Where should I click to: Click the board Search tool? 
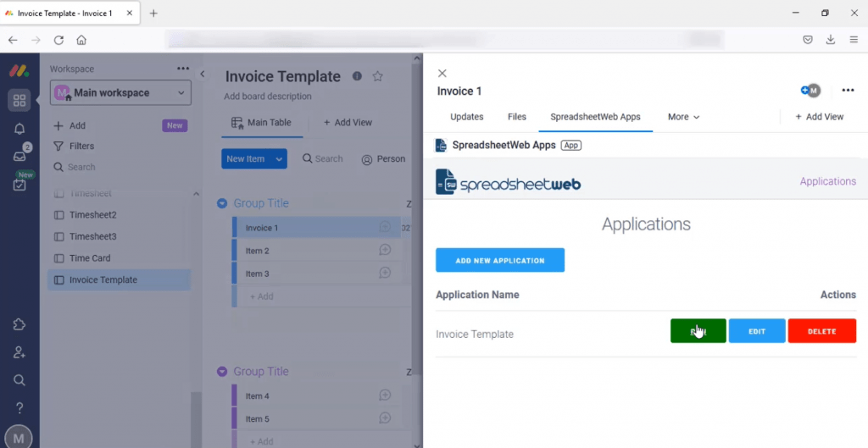322,158
